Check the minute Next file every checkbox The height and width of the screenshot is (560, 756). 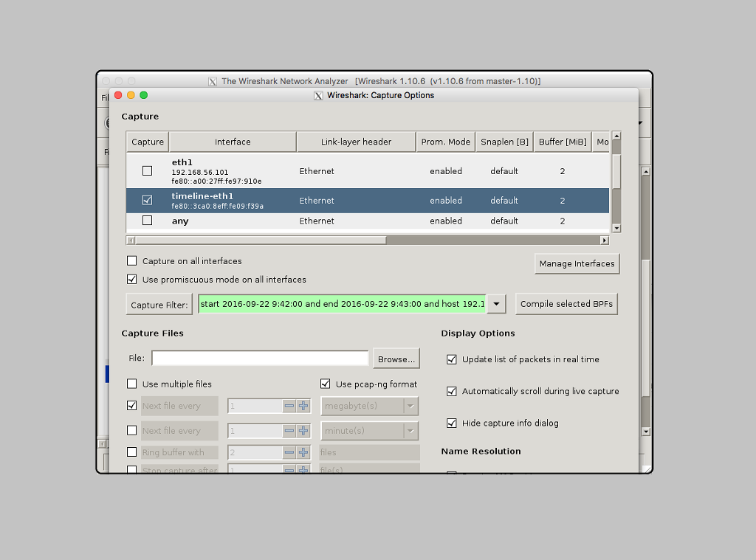pos(131,430)
